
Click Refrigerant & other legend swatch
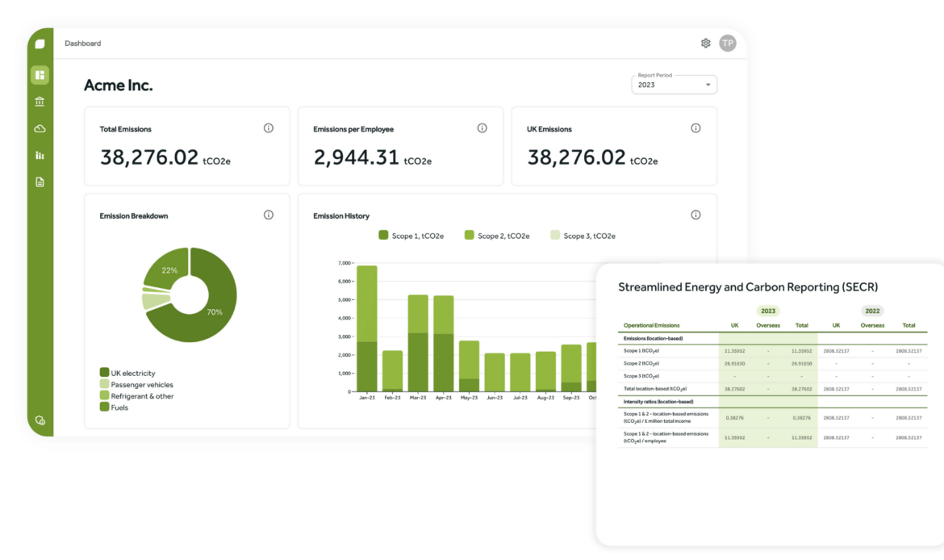pyautogui.click(x=104, y=395)
